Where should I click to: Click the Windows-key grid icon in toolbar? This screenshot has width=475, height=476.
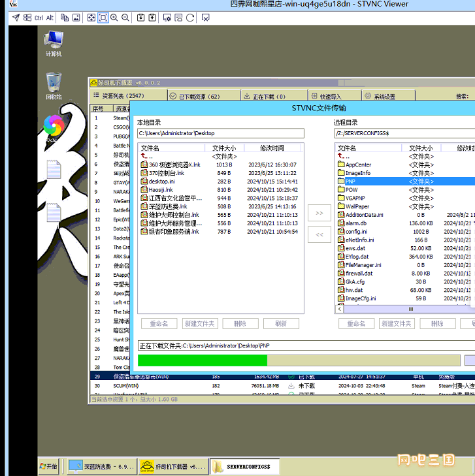point(27,18)
